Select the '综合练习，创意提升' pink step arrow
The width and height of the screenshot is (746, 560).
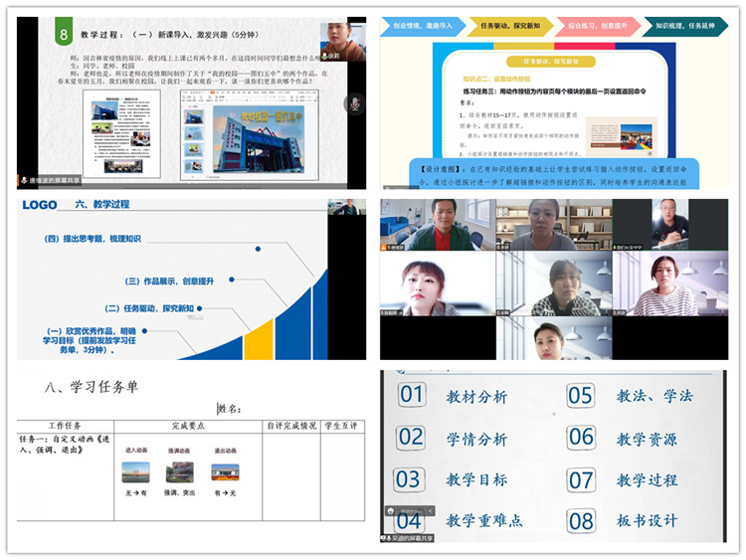pos(598,26)
